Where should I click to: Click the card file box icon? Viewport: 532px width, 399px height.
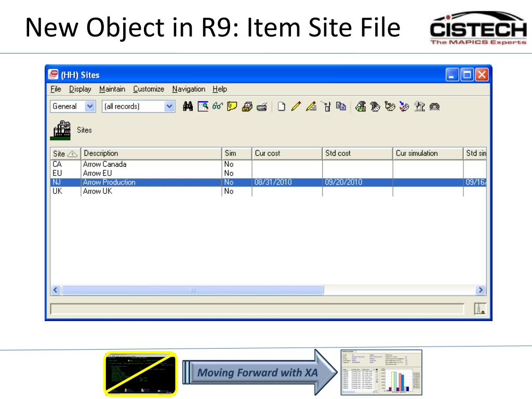click(x=247, y=107)
